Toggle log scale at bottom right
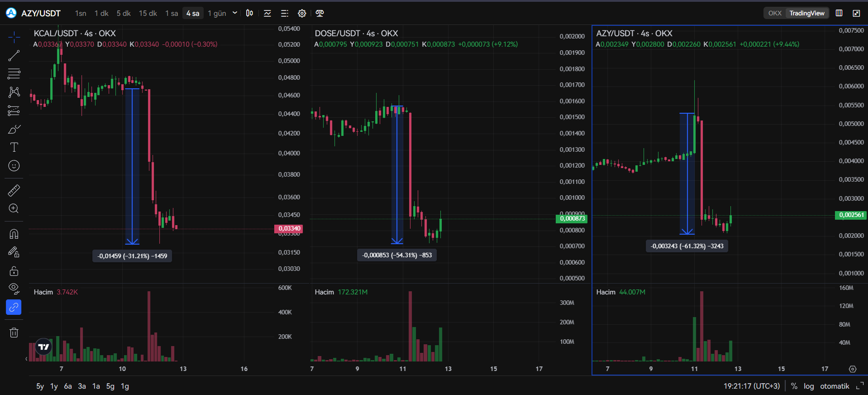The height and width of the screenshot is (395, 868). (x=809, y=386)
